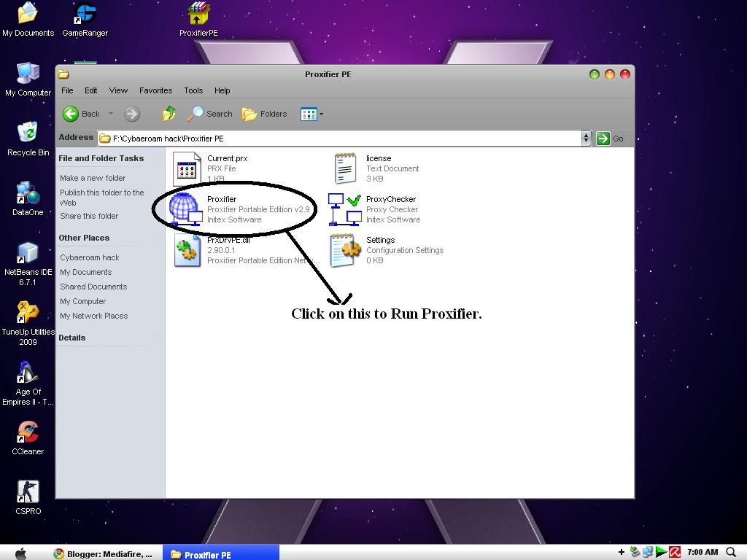Go to Shared Documents sidebar link
The image size is (747, 560).
click(93, 287)
